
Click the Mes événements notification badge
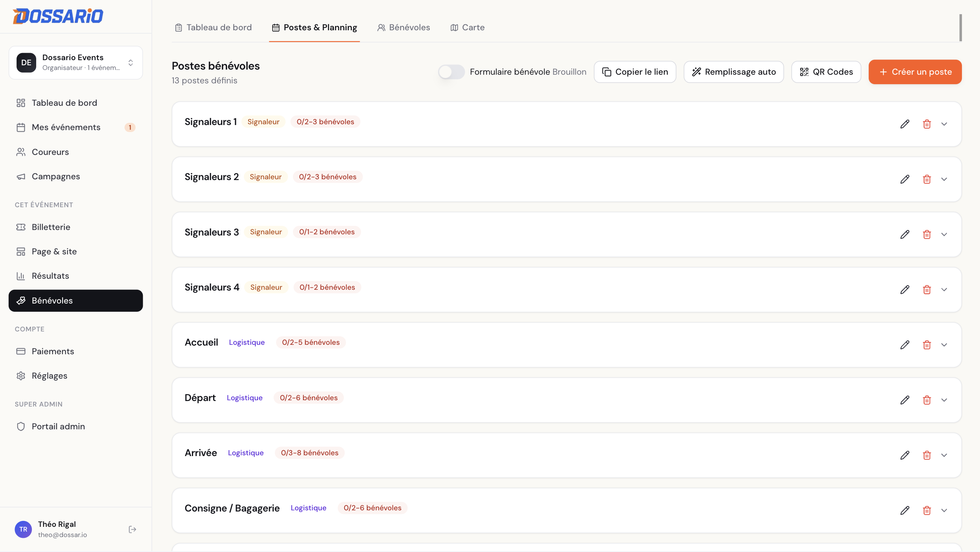tap(130, 127)
